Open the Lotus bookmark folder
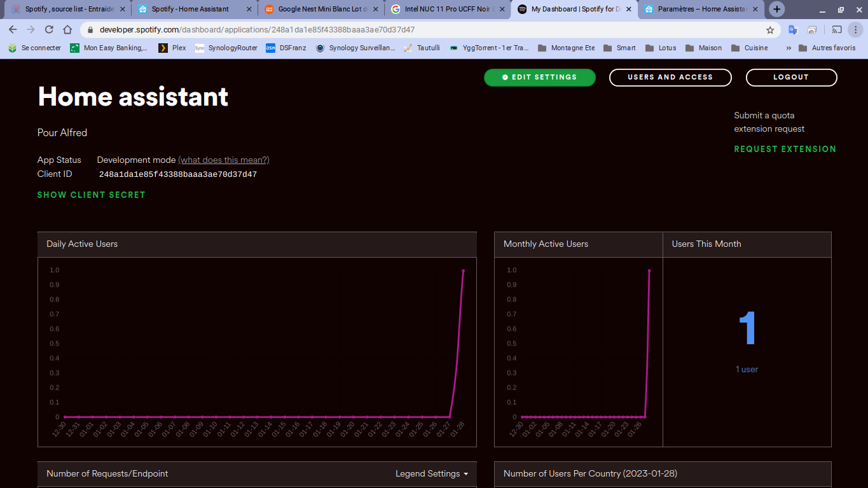 661,48
